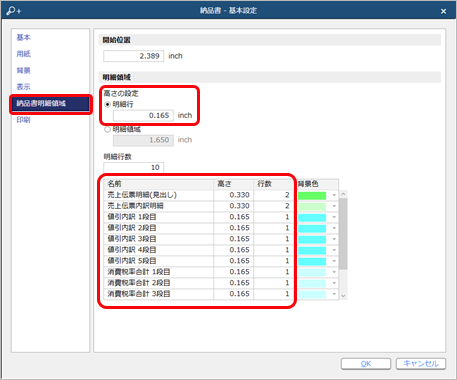Click row count cell of 消費税率合計 3段目
Viewport: 457px width, 380px height.
pyautogui.click(x=273, y=294)
